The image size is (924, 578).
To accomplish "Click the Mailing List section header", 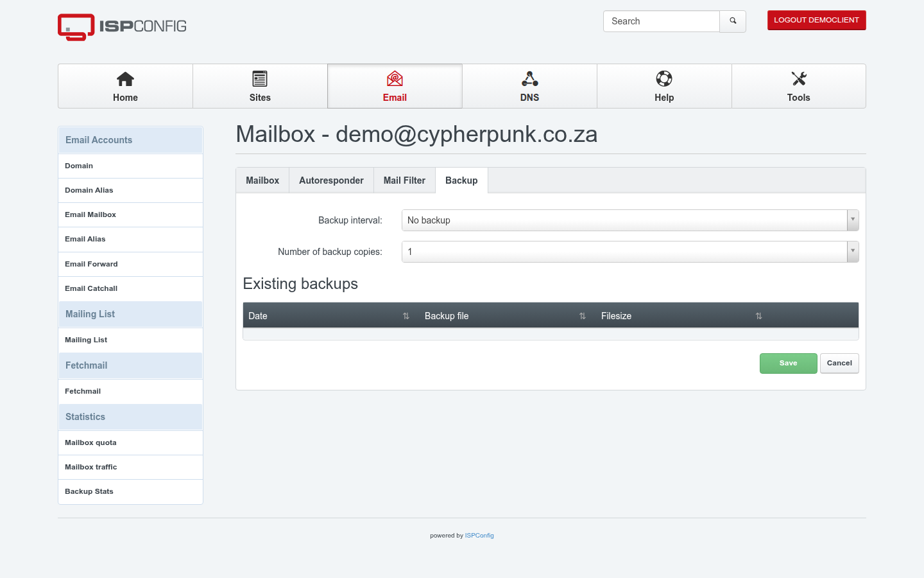I will click(130, 314).
